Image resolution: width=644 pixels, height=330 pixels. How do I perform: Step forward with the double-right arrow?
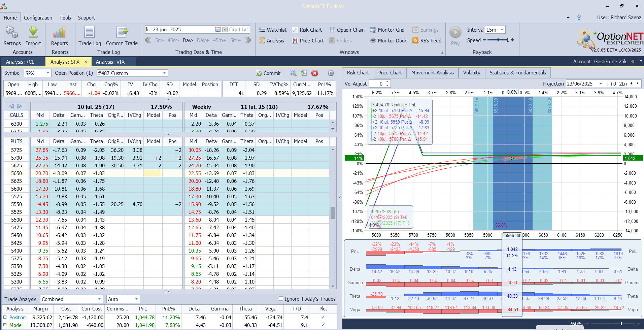248,40
